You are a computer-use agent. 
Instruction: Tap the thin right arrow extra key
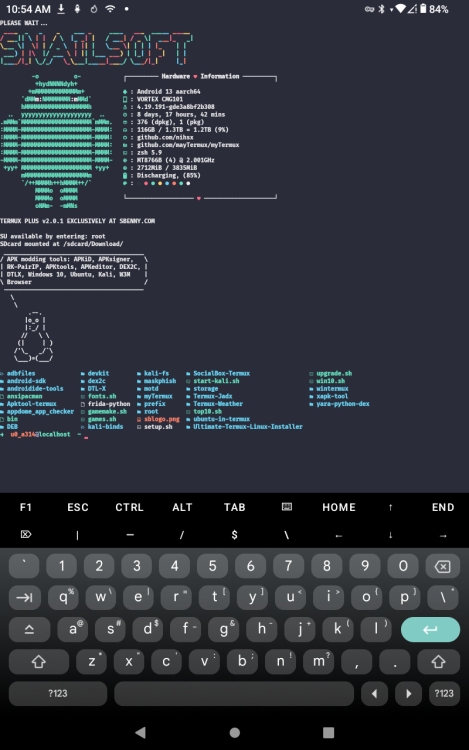pos(443,535)
